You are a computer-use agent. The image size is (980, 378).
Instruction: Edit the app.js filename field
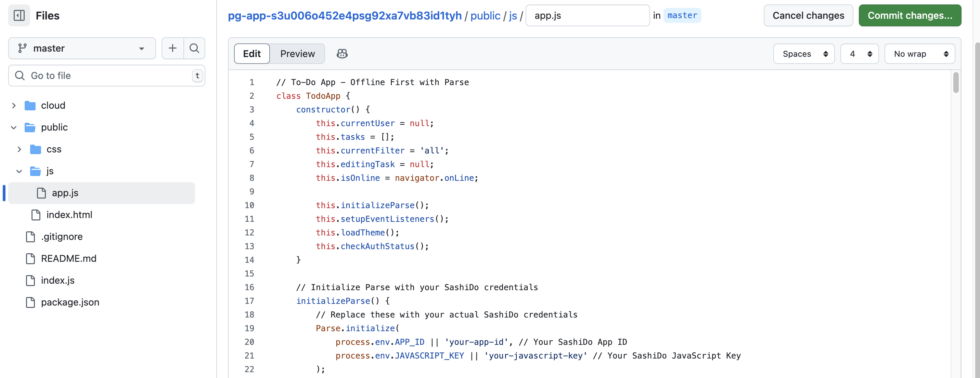(x=588, y=16)
